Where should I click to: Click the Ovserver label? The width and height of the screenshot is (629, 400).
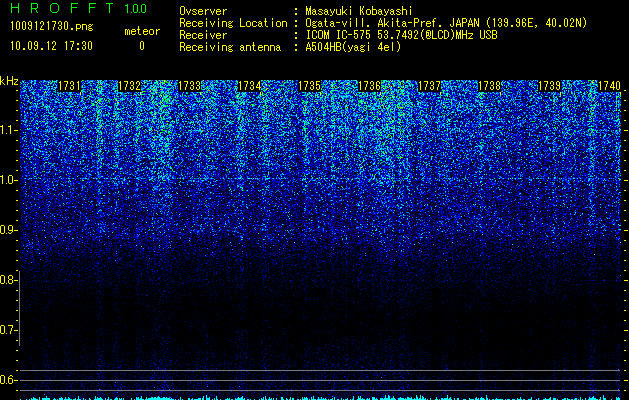point(203,11)
